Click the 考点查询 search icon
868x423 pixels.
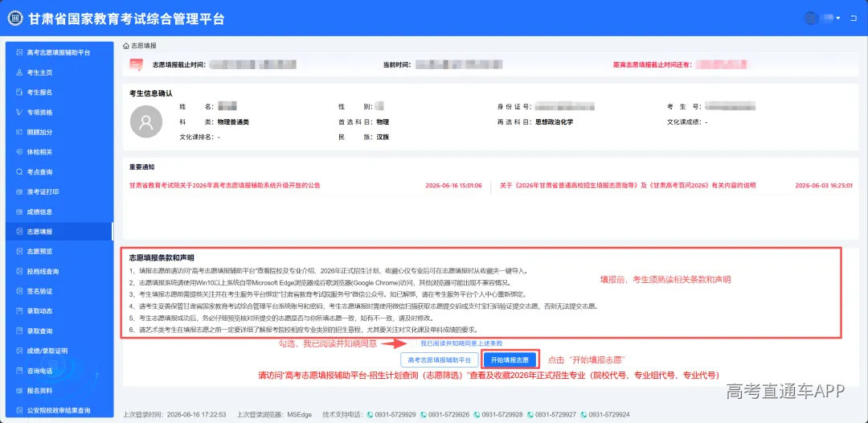[x=19, y=172]
